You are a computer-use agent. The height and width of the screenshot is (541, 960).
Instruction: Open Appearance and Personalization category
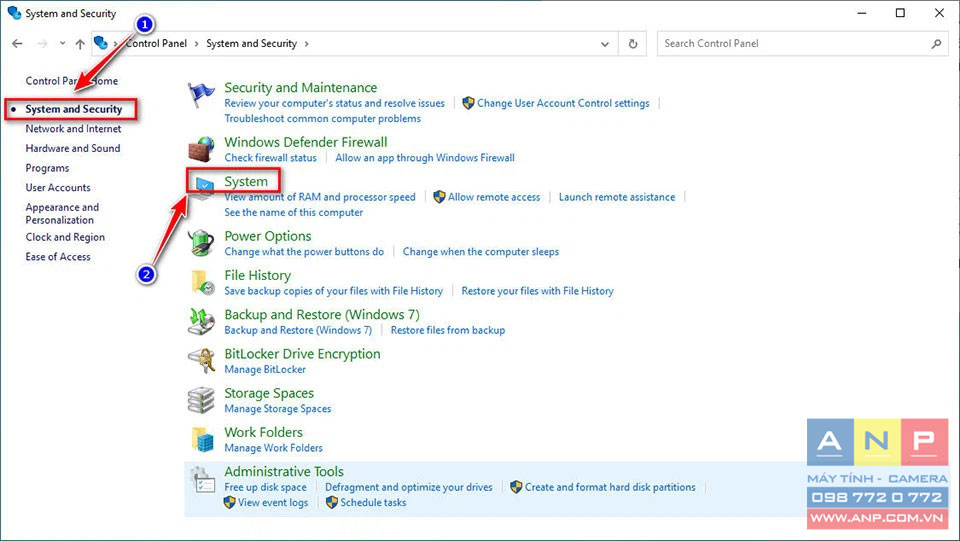tap(62, 214)
